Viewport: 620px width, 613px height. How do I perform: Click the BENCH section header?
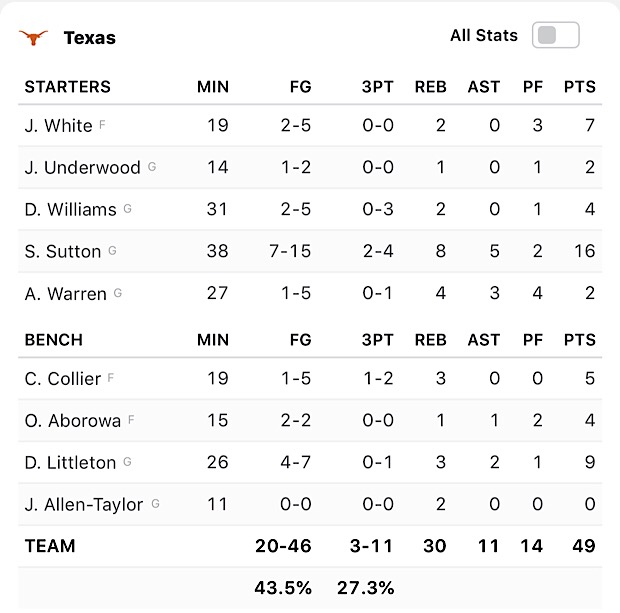[54, 340]
